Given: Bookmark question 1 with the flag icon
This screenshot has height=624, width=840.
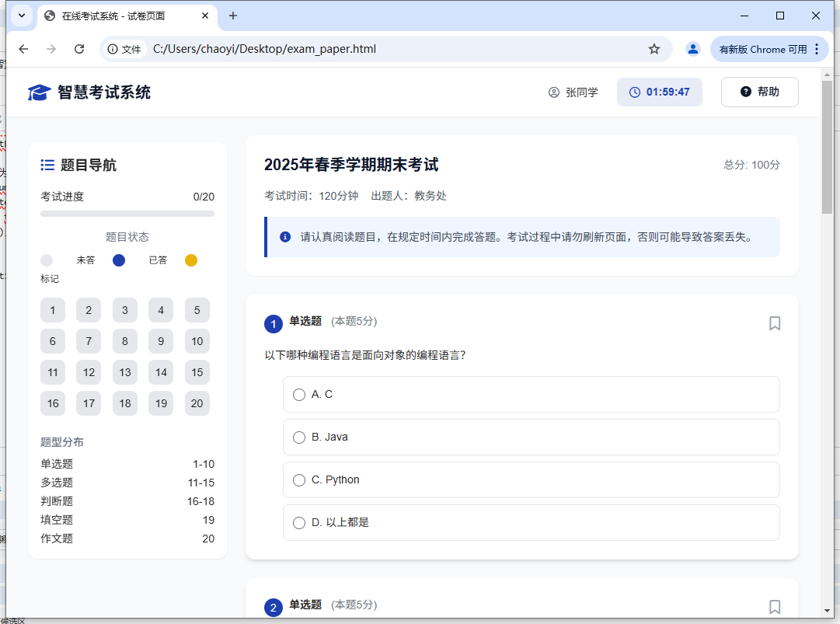Looking at the screenshot, I should click(775, 323).
